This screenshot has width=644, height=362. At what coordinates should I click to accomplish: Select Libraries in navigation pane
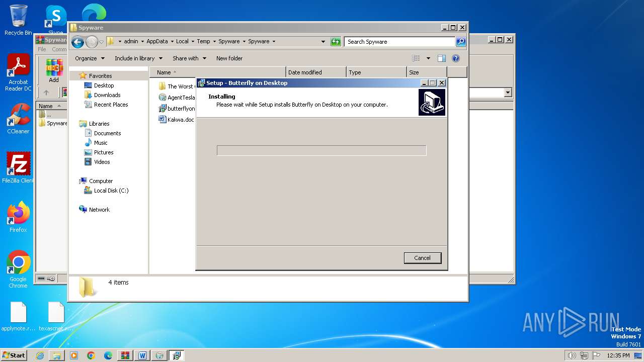click(x=99, y=124)
